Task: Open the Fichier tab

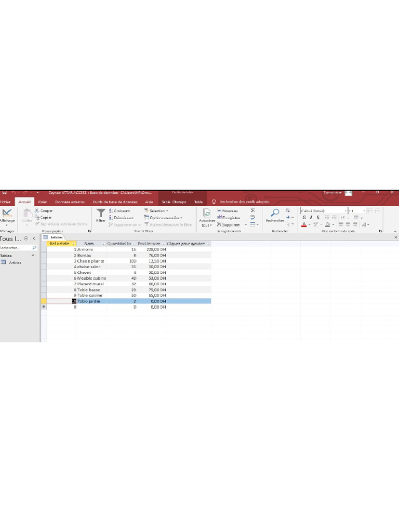Action: click(x=5, y=202)
